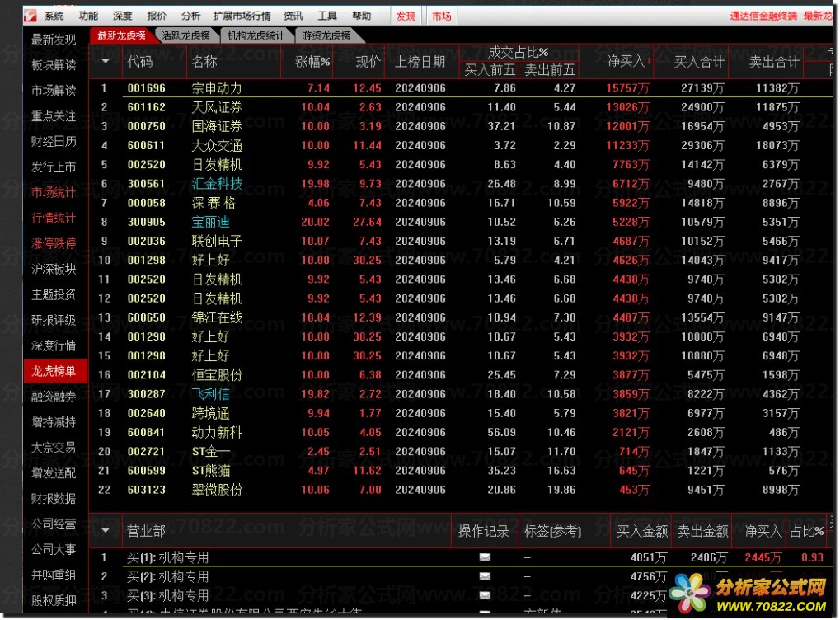Open 融资融券 in the sidebar

click(54, 397)
